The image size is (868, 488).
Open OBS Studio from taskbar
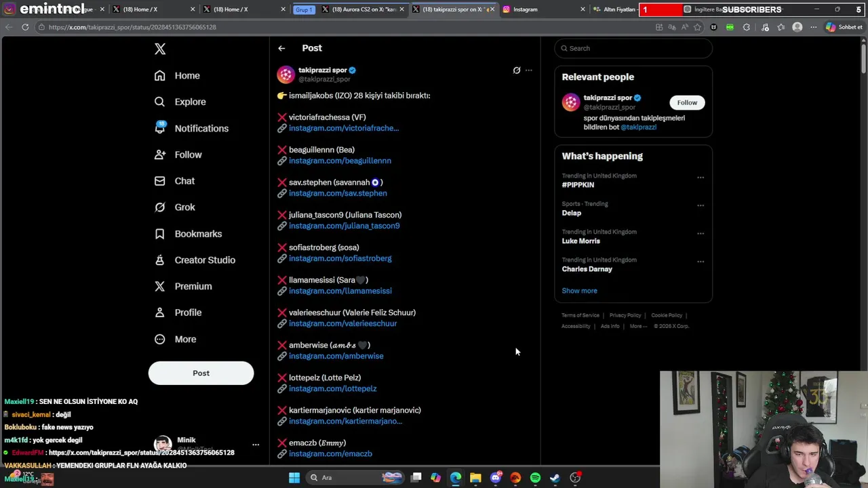click(x=575, y=478)
